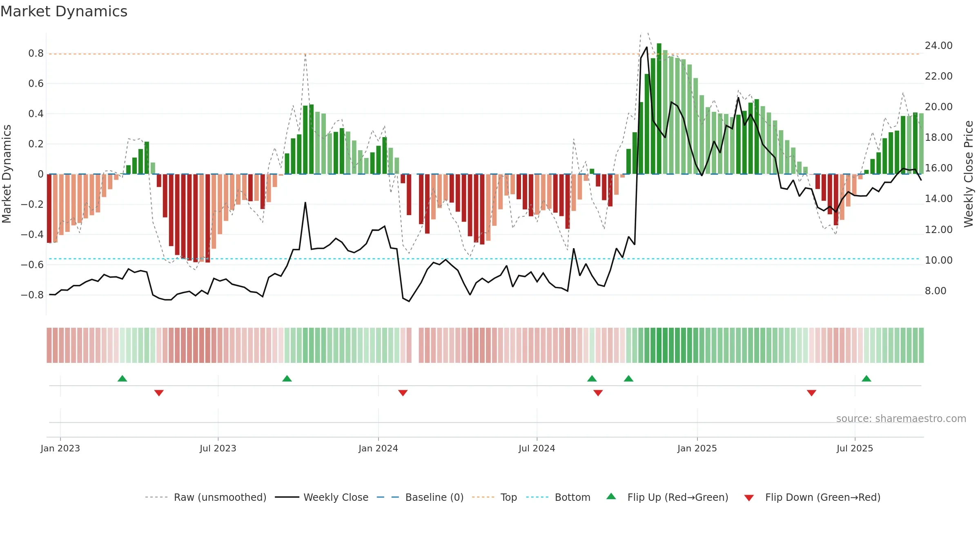Click the 0.8 left axis tick label
This screenshot has width=980, height=551.
click(x=36, y=53)
